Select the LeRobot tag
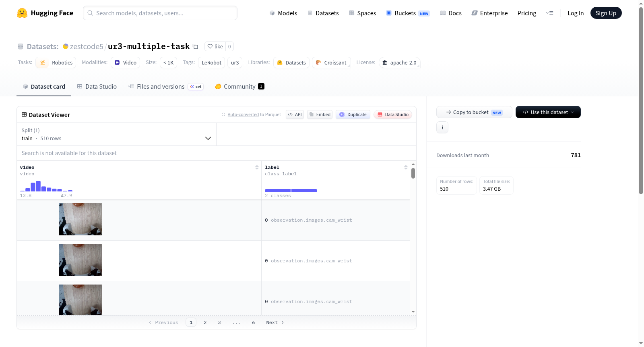The height and width of the screenshot is (347, 644). 211,62
